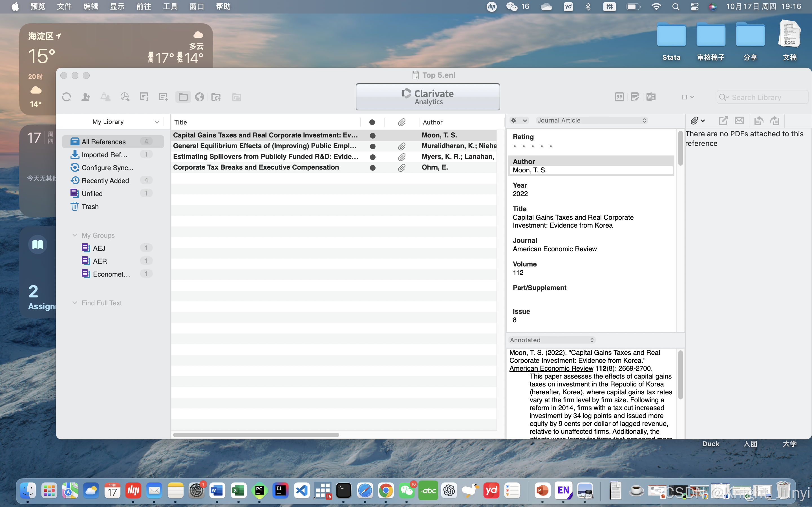
Task: Toggle read status dot for Moon reference
Action: coord(372,135)
